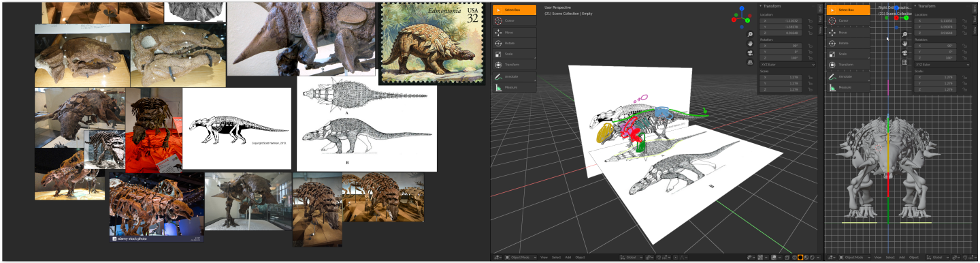Switch perspective/orthographic grid icon in perspective viewport
Screen dimensions: 980x263
[x=750, y=63]
